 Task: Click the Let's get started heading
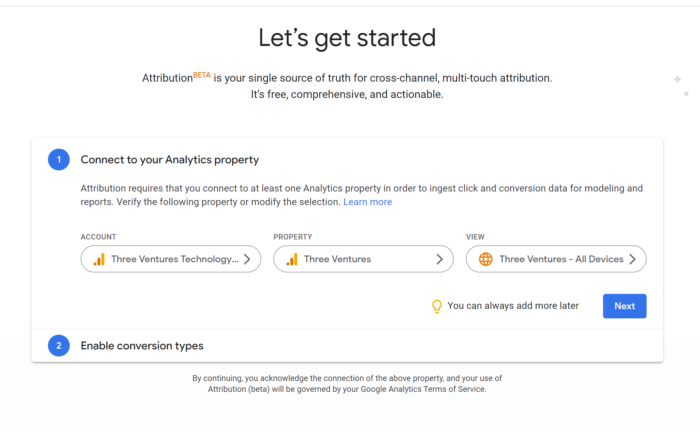[347, 38]
